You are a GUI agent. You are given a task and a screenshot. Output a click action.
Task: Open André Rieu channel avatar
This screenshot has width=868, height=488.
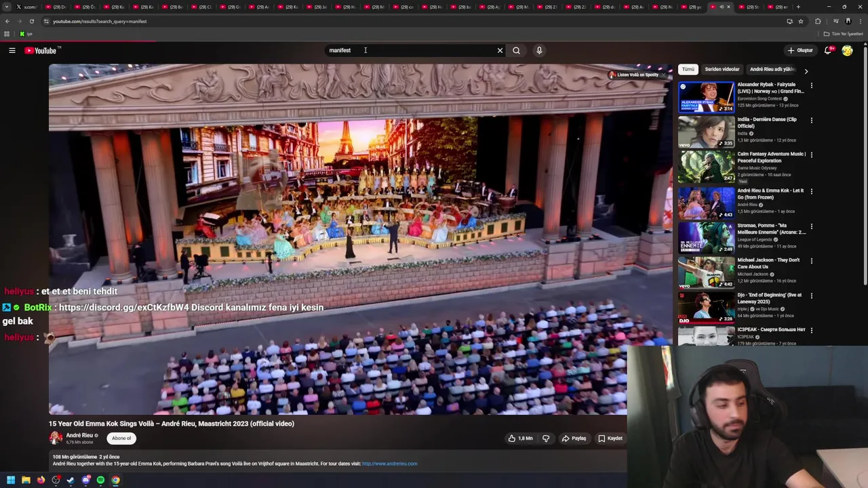[x=56, y=438]
